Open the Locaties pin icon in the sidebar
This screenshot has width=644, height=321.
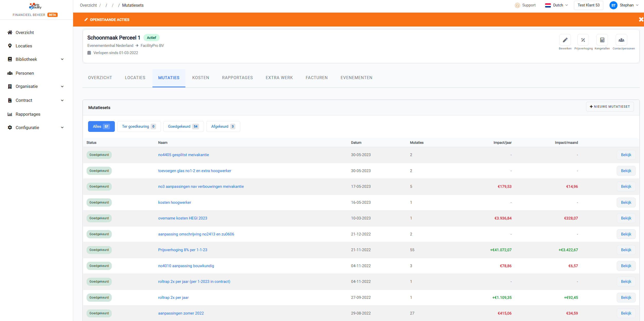point(10,46)
